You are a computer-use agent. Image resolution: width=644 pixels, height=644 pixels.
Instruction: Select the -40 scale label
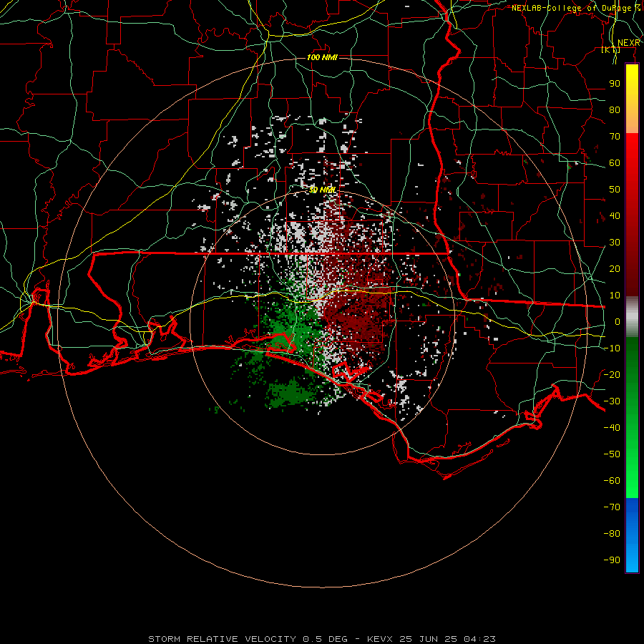[x=612, y=428]
